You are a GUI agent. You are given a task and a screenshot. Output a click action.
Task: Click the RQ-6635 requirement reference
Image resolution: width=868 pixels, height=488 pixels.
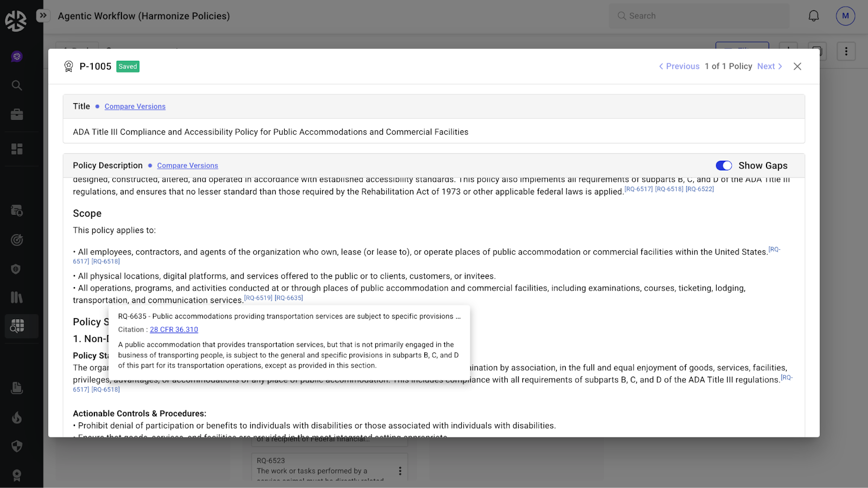tap(289, 298)
